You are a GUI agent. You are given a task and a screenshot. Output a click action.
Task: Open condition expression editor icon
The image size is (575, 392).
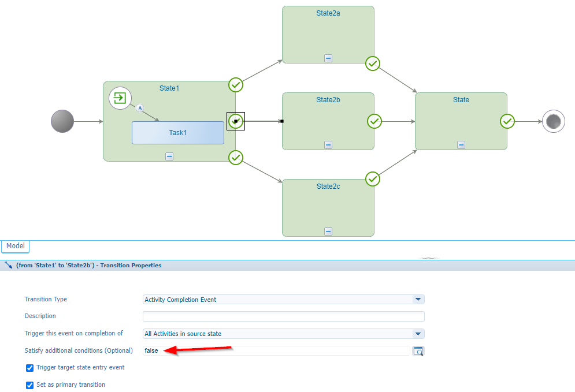point(418,350)
